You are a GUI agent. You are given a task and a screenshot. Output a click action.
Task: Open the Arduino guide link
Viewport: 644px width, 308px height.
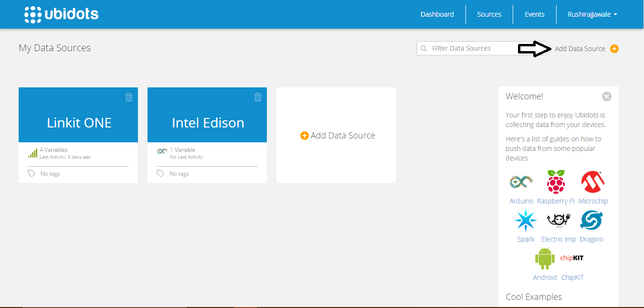pyautogui.click(x=521, y=201)
